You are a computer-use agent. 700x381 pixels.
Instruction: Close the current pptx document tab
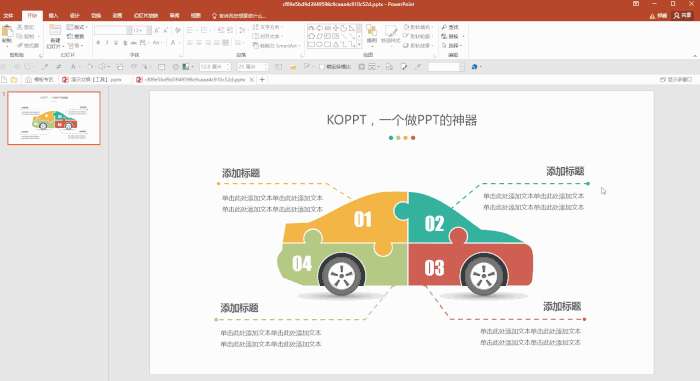tap(251, 80)
